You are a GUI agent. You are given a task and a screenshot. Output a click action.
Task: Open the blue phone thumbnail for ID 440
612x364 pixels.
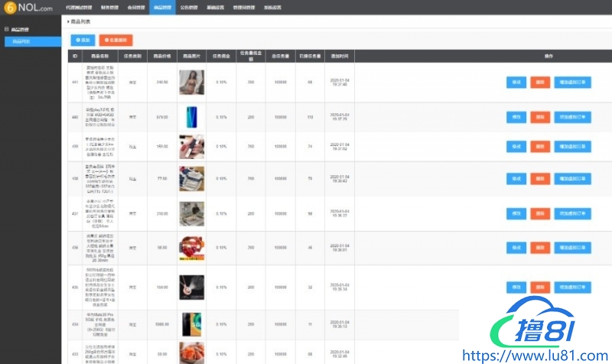tap(190, 117)
